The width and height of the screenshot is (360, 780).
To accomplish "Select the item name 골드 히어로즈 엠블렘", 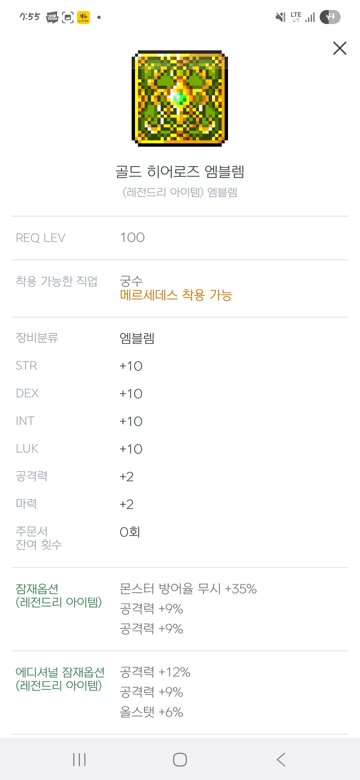I will coord(180,172).
